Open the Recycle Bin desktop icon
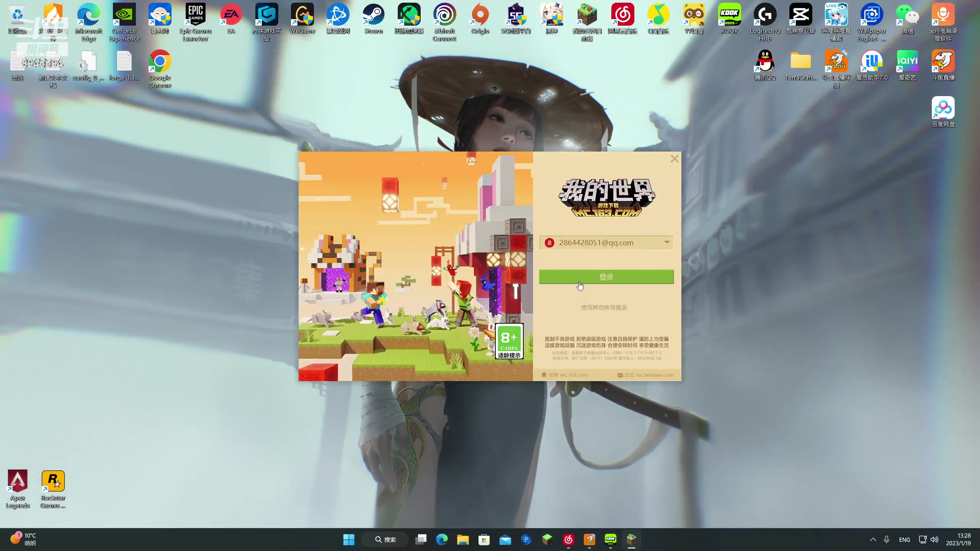The height and width of the screenshot is (551, 980). [x=18, y=19]
